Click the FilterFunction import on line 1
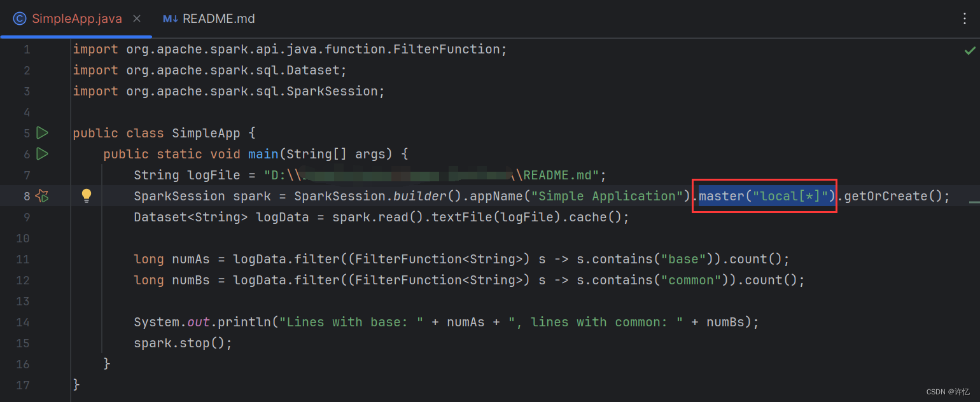The height and width of the screenshot is (402, 980). [447, 50]
